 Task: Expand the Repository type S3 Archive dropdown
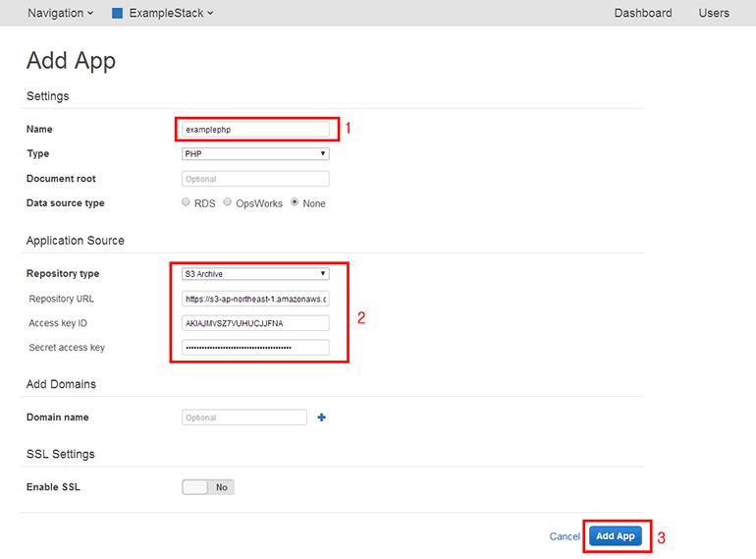(255, 274)
